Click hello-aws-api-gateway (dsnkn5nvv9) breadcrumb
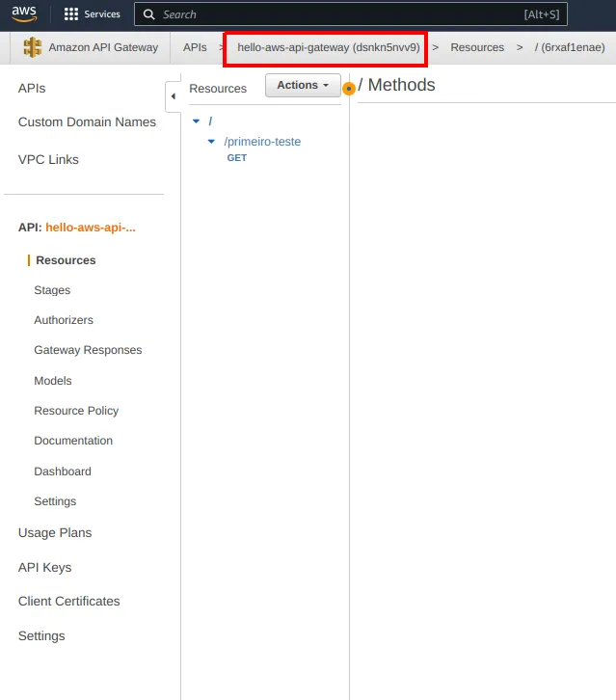The width and height of the screenshot is (616, 700). [x=329, y=47]
